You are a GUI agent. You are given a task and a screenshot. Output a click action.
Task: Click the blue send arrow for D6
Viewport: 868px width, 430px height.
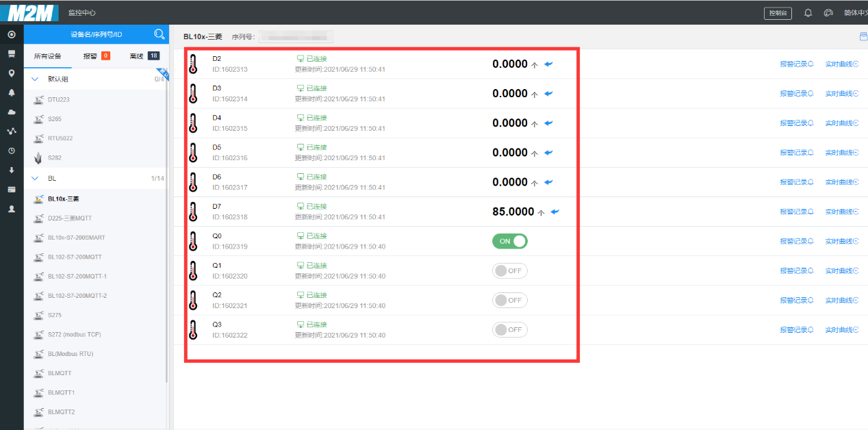tap(548, 182)
